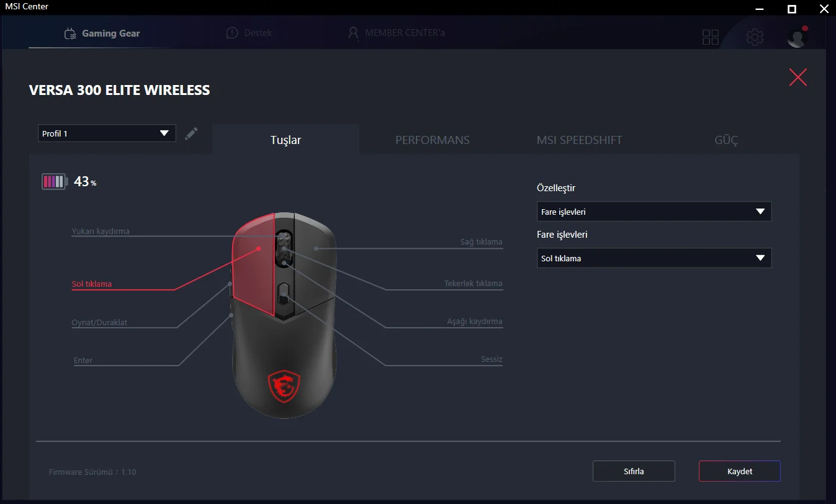836x504 pixels.
Task: Click the user avatar icon
Action: pos(797,37)
